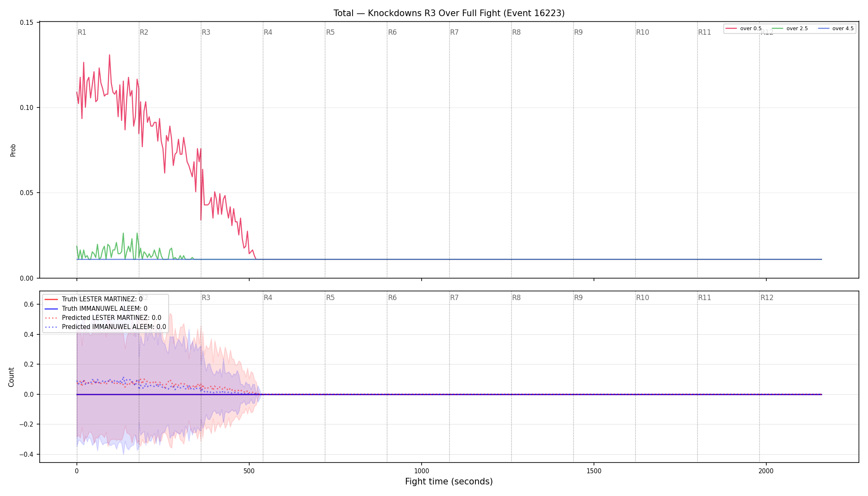The width and height of the screenshot is (868, 496).
Task: Select the 'over 0.5' legend entry
Action: tap(744, 29)
